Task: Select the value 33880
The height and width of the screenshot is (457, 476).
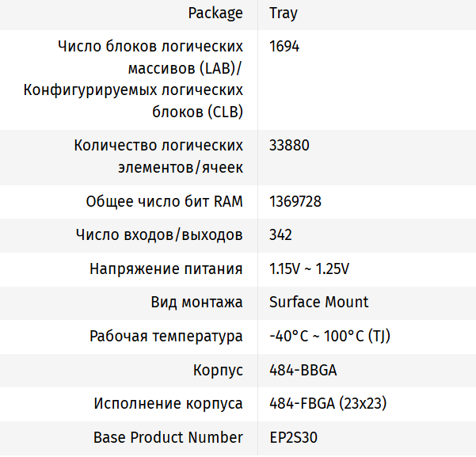Action: [289, 146]
